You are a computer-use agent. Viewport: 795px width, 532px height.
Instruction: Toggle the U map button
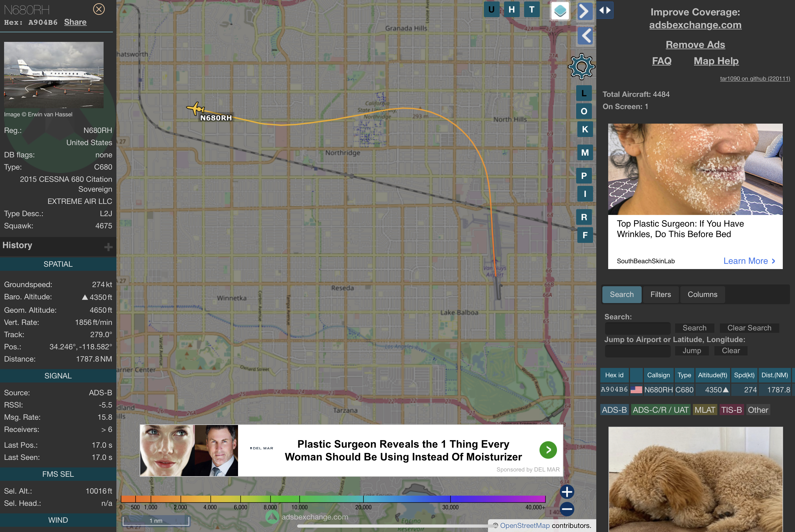491,10
